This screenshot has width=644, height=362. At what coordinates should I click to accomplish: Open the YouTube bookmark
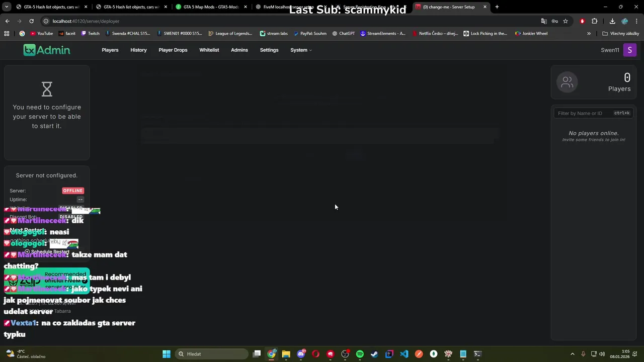[41, 34]
